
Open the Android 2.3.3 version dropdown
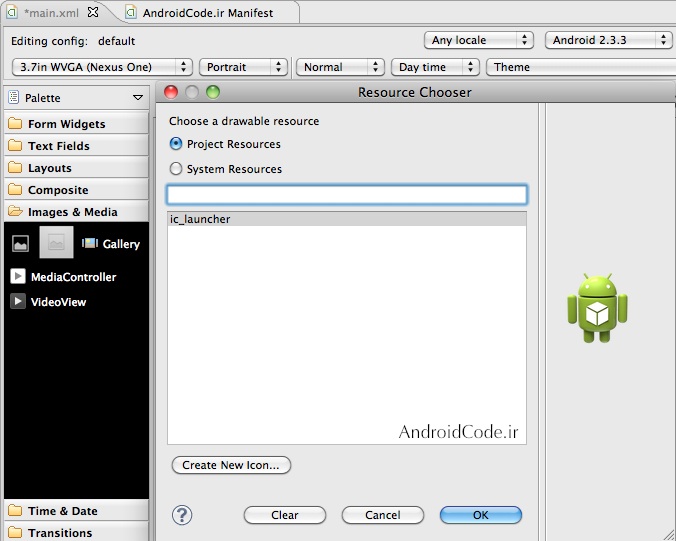point(608,40)
